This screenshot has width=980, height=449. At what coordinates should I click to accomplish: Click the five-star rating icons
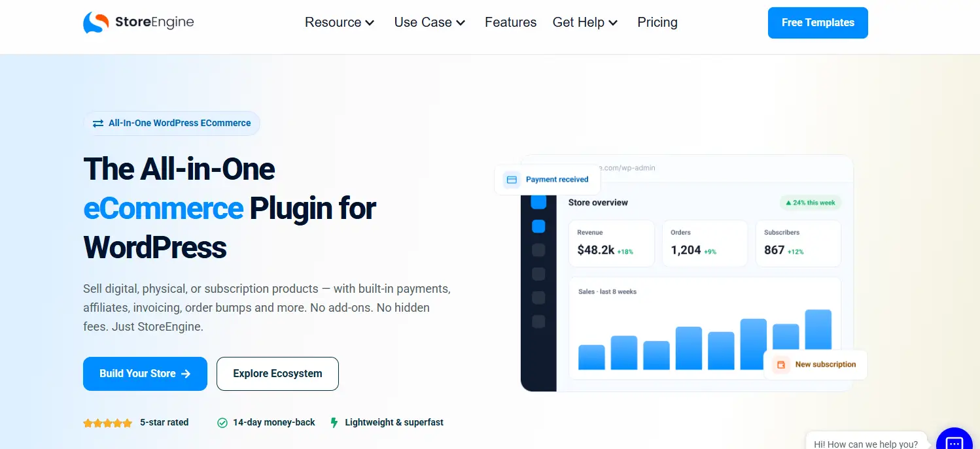click(x=108, y=423)
